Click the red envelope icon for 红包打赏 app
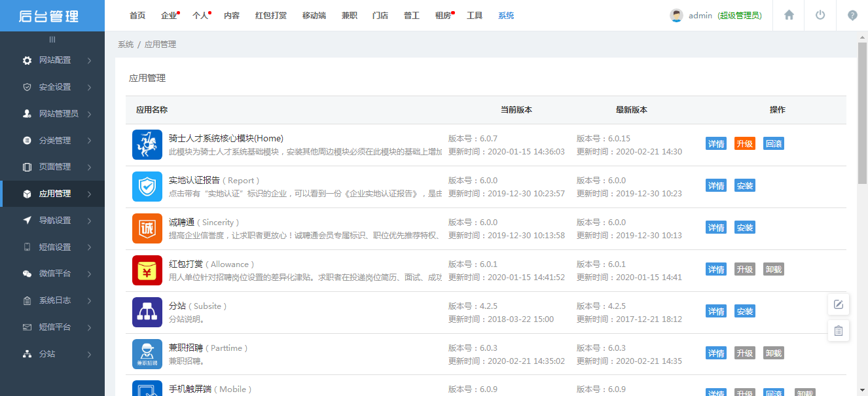 coord(147,270)
